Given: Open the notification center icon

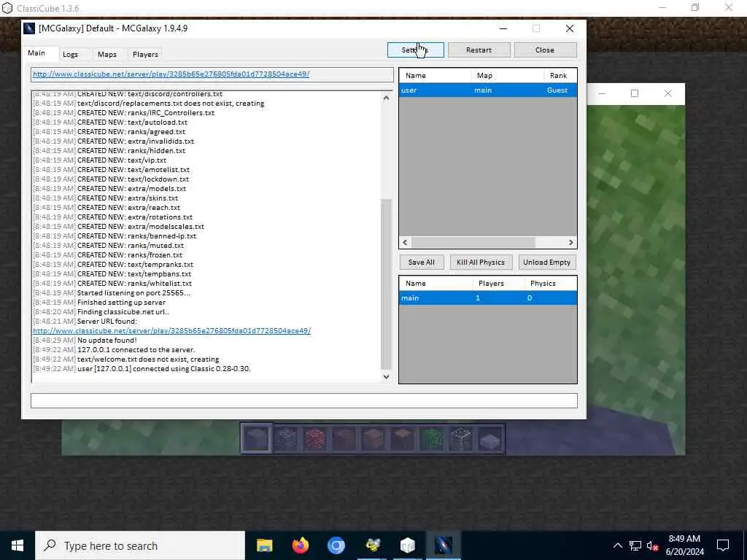Looking at the screenshot, I should pyautogui.click(x=723, y=545).
